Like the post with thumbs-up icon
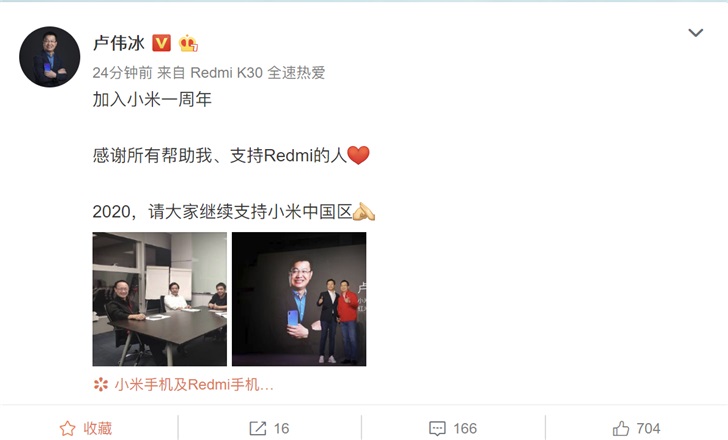The width and height of the screenshot is (728, 440). (x=621, y=428)
